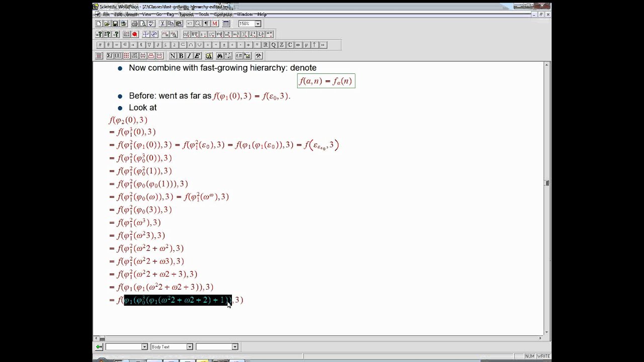
Task: Insert the partial derivative symbol
Action: tap(158, 45)
